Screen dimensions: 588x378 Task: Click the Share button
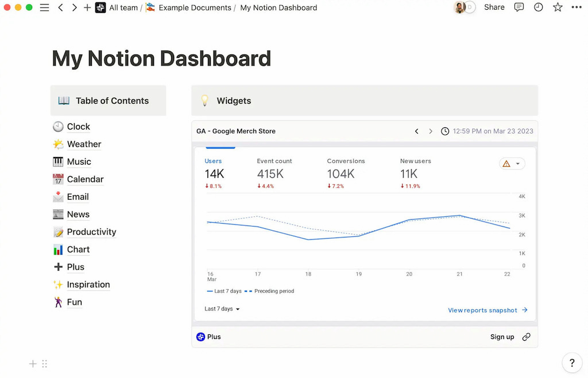coord(494,7)
